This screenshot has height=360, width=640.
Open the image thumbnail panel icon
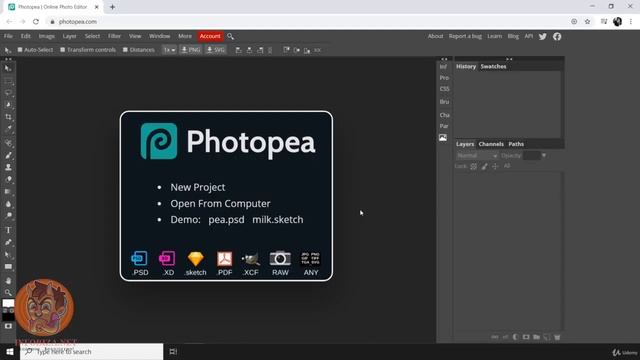click(443, 138)
